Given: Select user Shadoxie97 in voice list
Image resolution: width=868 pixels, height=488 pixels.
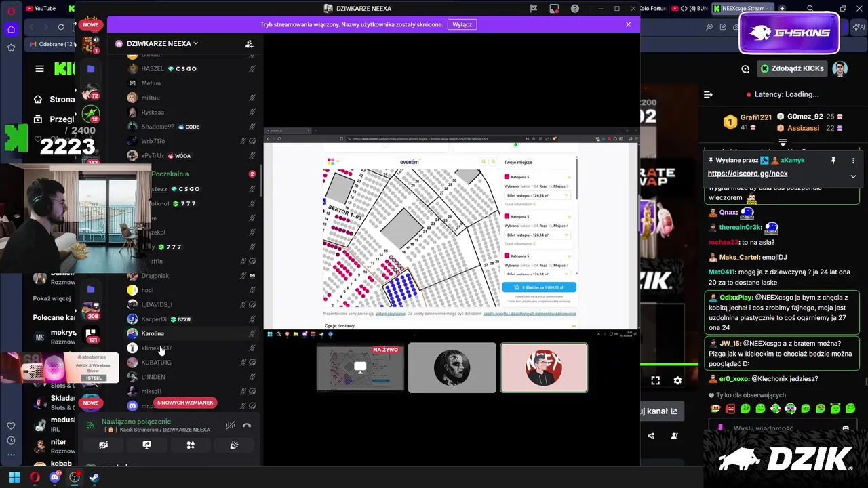Looking at the screenshot, I should [x=158, y=127].
